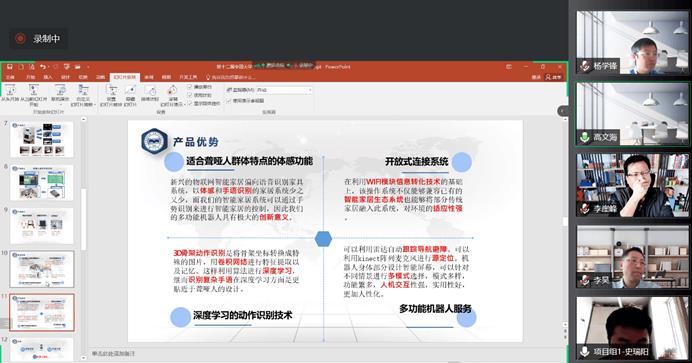Click heading 多功能机器人服务

(435, 309)
